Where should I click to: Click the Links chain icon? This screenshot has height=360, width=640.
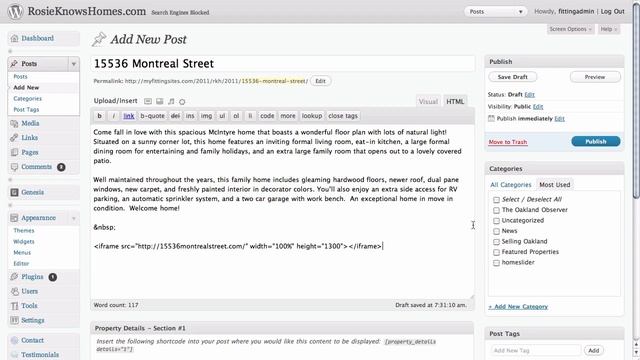click(x=14, y=138)
